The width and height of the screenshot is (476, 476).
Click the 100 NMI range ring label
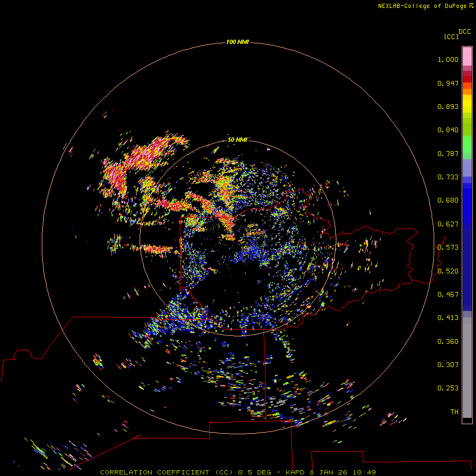coord(237,42)
